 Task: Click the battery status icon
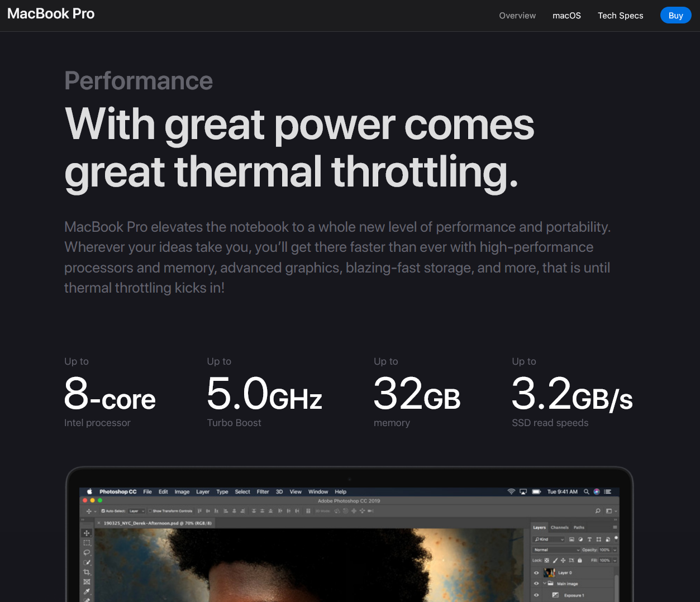536,491
